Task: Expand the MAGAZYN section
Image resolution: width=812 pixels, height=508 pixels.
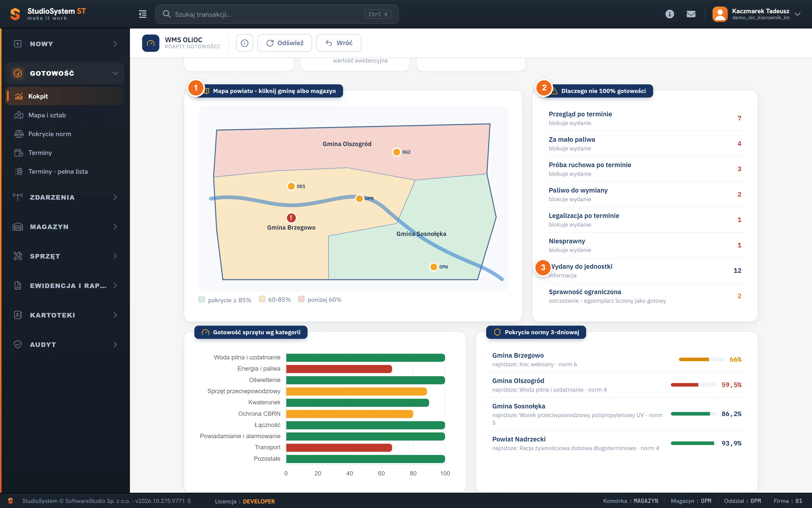Action: point(65,227)
